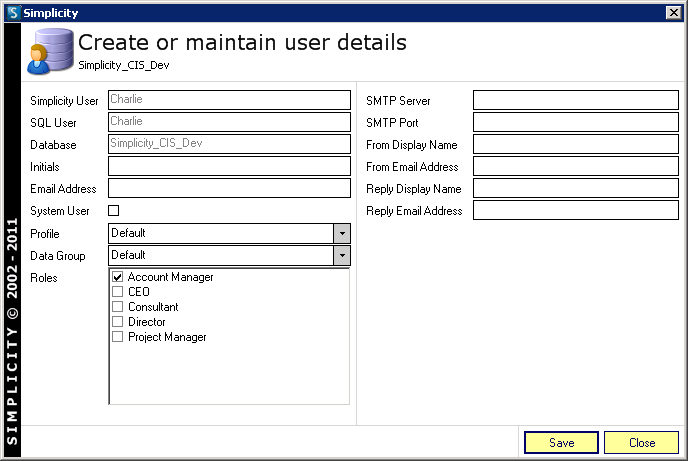Check the Director role
The width and height of the screenshot is (688, 461).
coord(118,322)
